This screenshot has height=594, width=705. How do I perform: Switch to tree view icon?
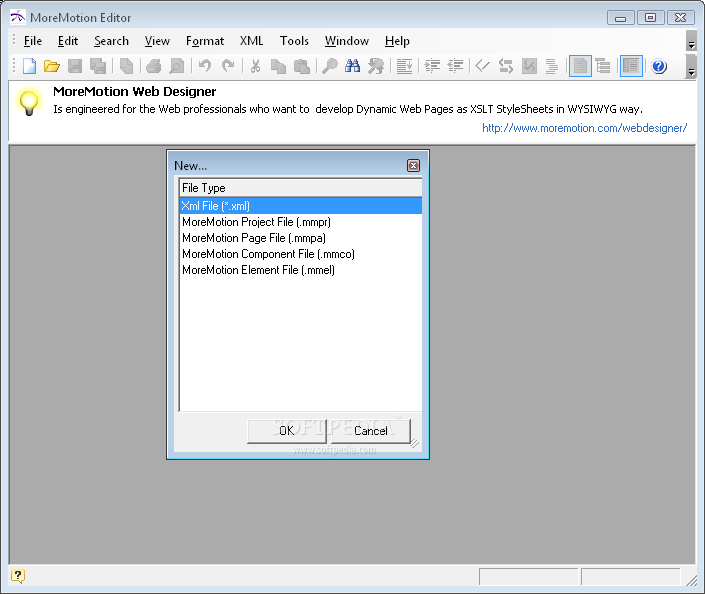pyautogui.click(x=602, y=66)
